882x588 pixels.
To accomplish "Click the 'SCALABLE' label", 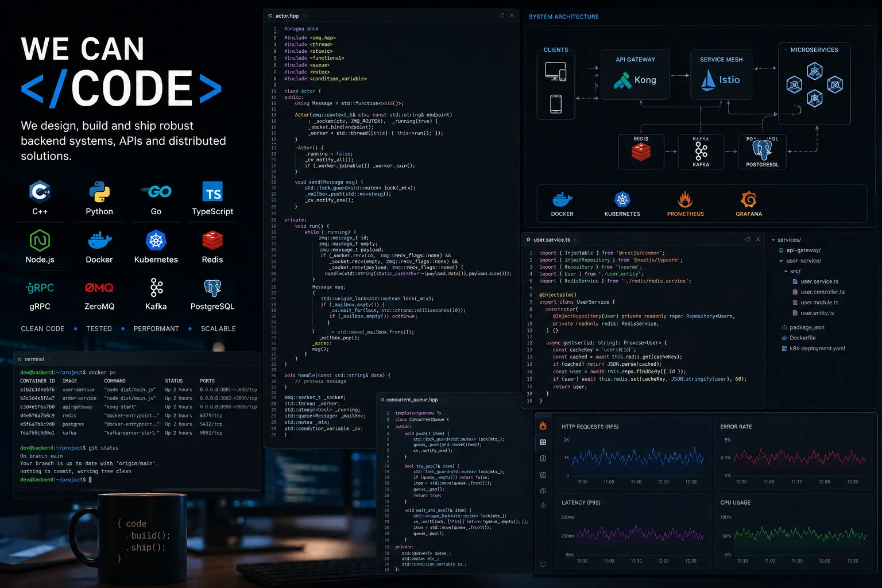I will [218, 329].
